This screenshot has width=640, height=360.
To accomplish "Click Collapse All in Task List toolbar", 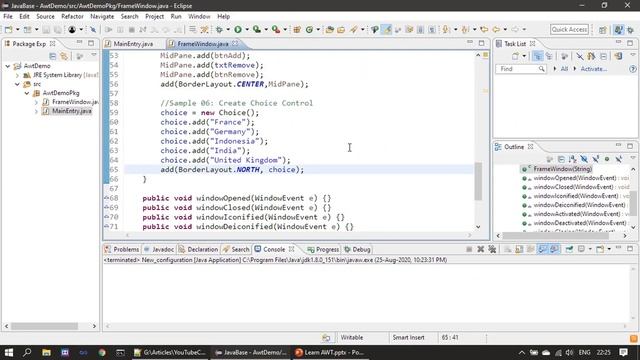I will click(x=603, y=56).
